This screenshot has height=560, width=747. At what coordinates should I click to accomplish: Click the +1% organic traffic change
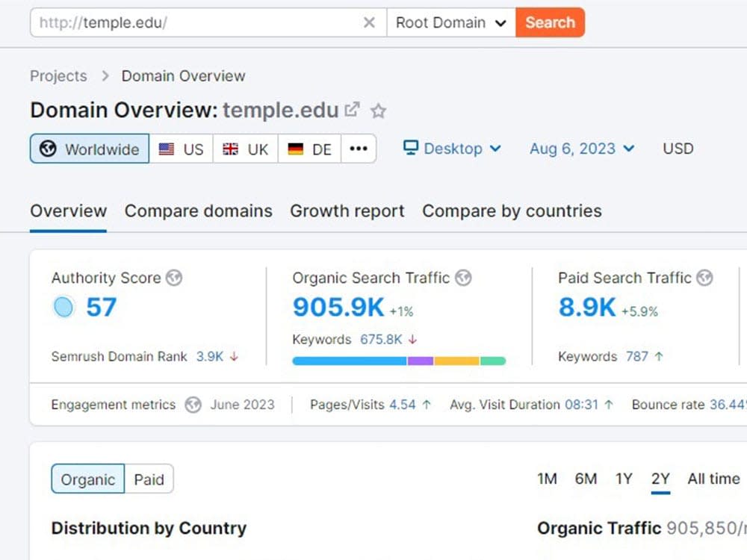click(x=402, y=311)
